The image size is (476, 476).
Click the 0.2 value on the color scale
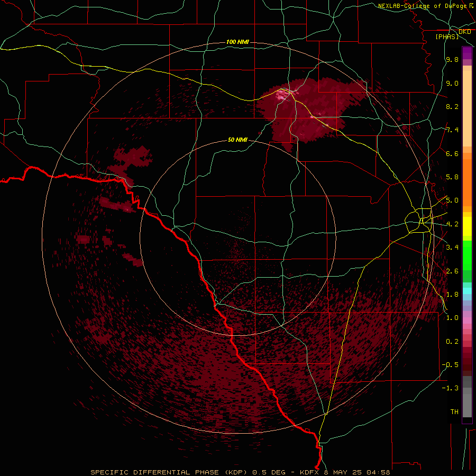tap(452, 342)
